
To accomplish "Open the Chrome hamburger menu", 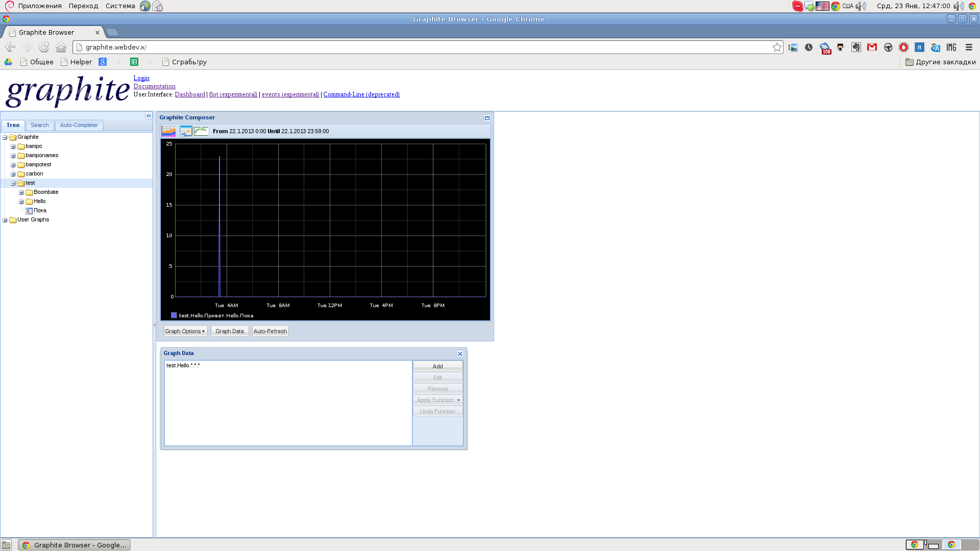I will tap(969, 47).
